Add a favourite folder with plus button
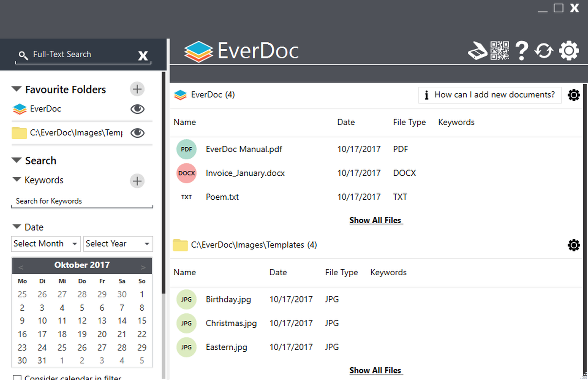The width and height of the screenshot is (588, 380). pyautogui.click(x=137, y=89)
